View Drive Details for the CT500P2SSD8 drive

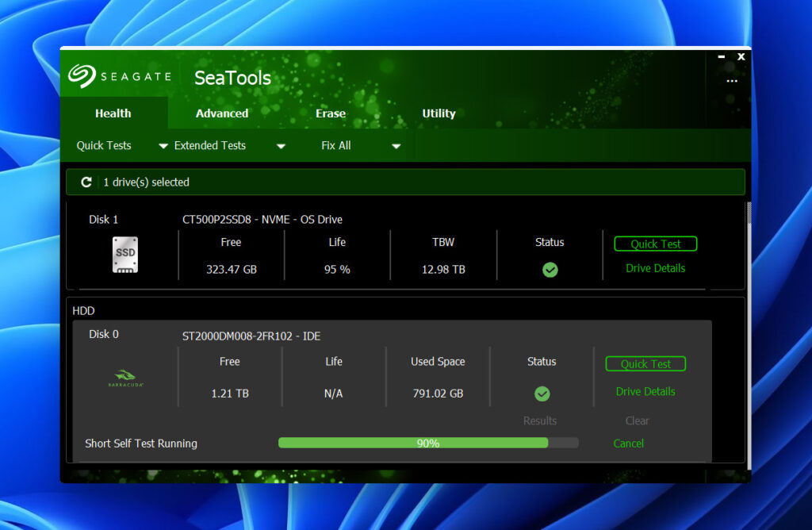655,268
